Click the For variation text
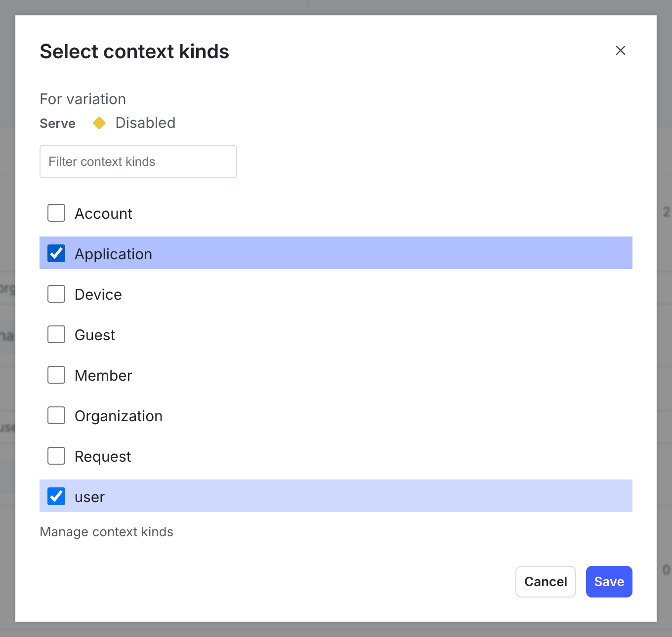 [83, 99]
